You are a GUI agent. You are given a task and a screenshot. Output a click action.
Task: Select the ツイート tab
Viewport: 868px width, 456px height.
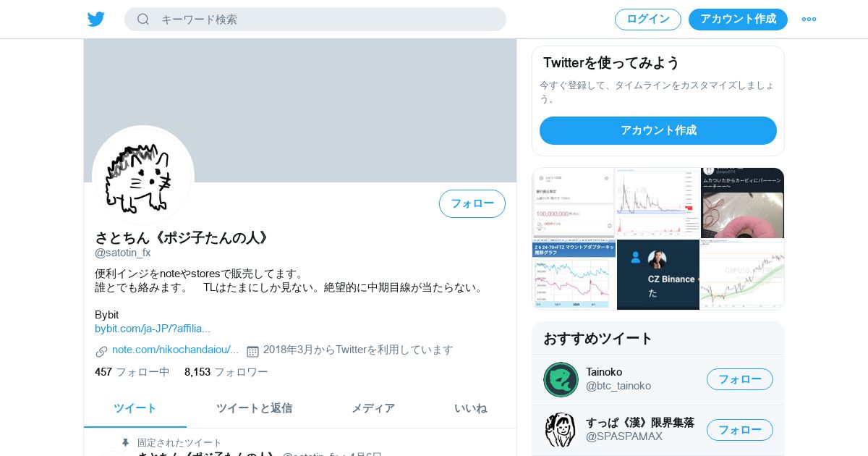(135, 408)
